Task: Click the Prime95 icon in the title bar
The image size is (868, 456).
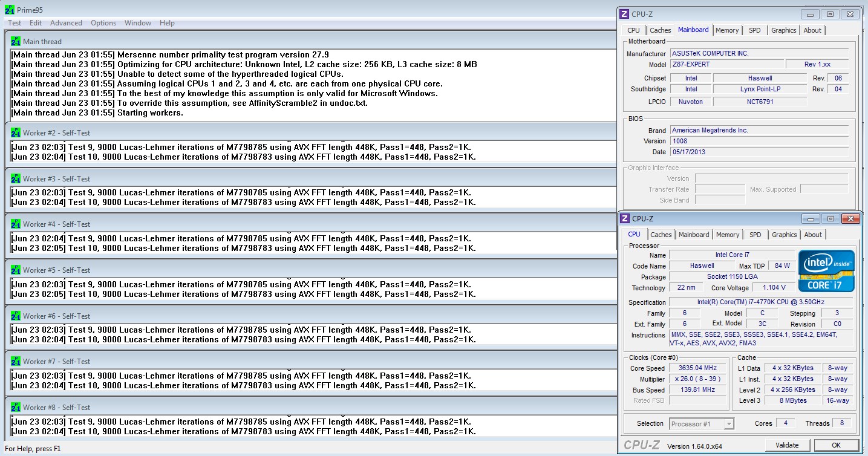Action: [x=8, y=10]
